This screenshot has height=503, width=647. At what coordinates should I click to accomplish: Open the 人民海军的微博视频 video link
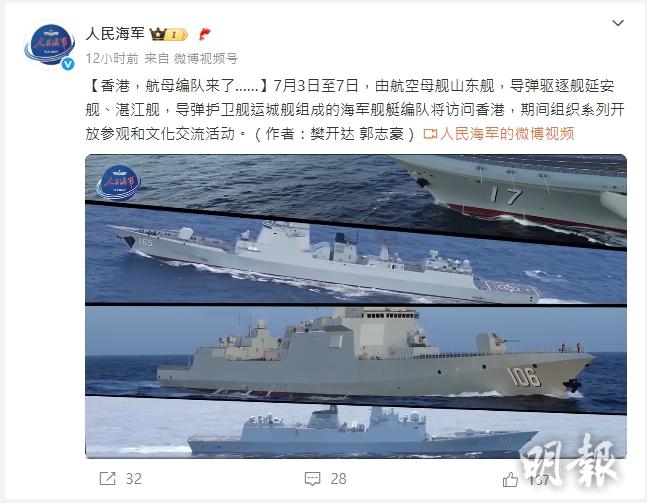(507, 134)
